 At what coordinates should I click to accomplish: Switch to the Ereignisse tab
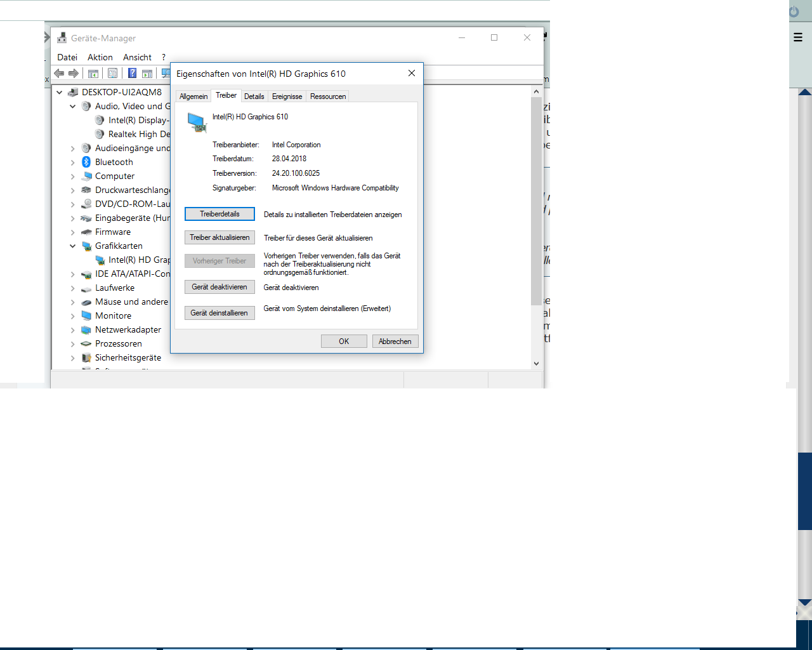click(287, 96)
